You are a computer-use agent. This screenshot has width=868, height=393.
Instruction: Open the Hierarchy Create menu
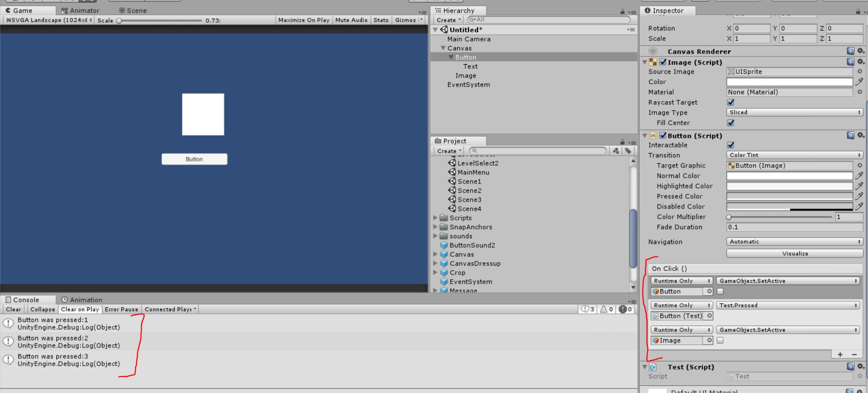point(449,20)
